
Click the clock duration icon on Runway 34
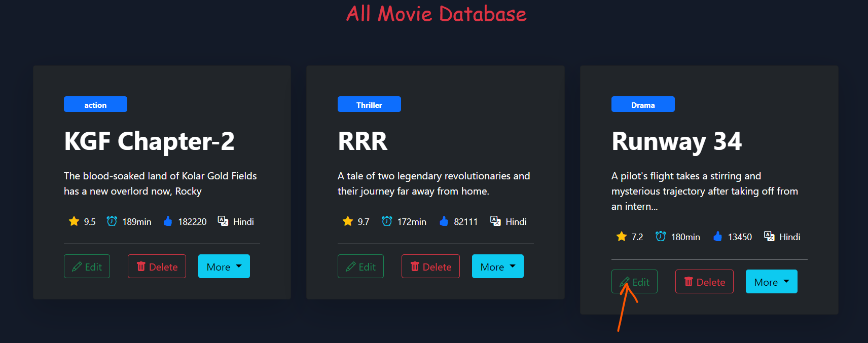pos(661,237)
